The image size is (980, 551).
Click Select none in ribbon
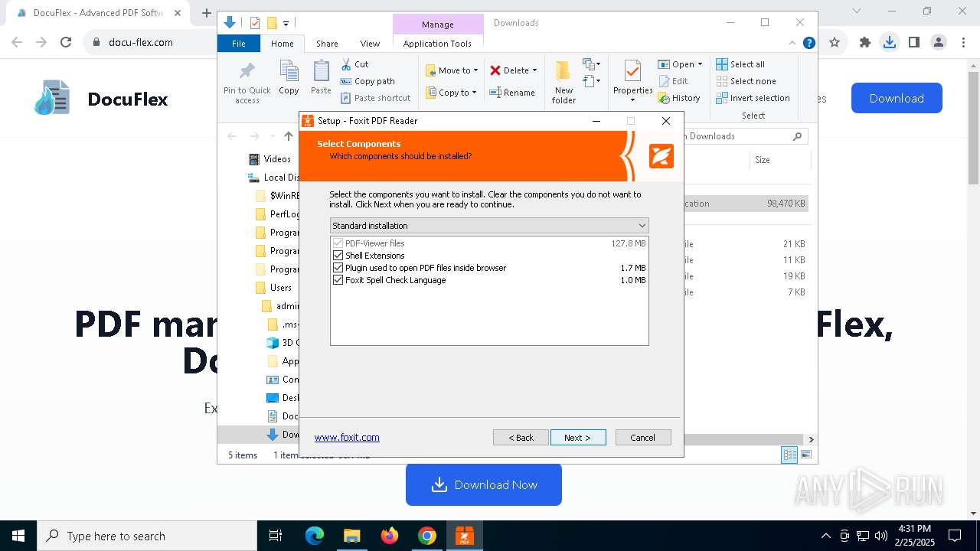[x=746, y=81]
